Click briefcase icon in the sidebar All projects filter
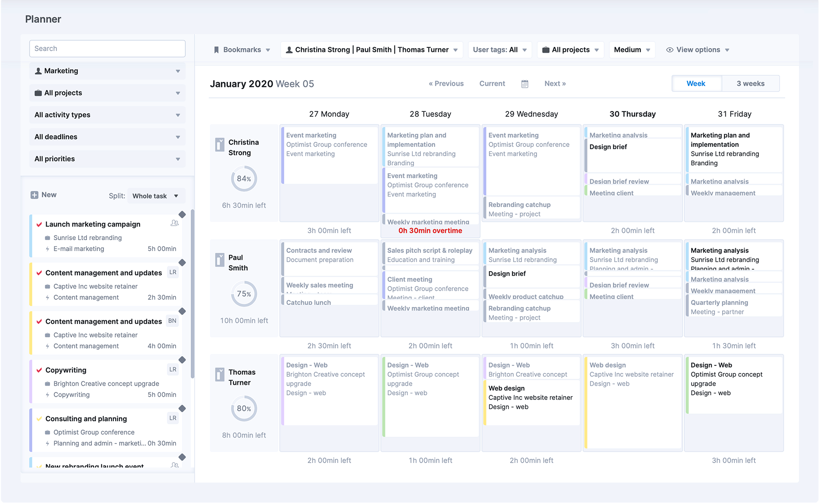Image resolution: width=819 pixels, height=504 pixels. [38, 93]
